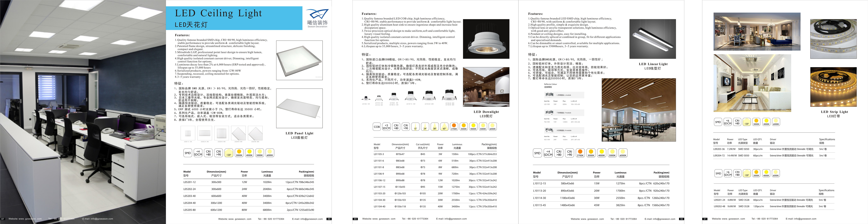This screenshot has width=868, height=224.
Task: Click Cut out(mm) column header
Action: [x=423, y=144]
